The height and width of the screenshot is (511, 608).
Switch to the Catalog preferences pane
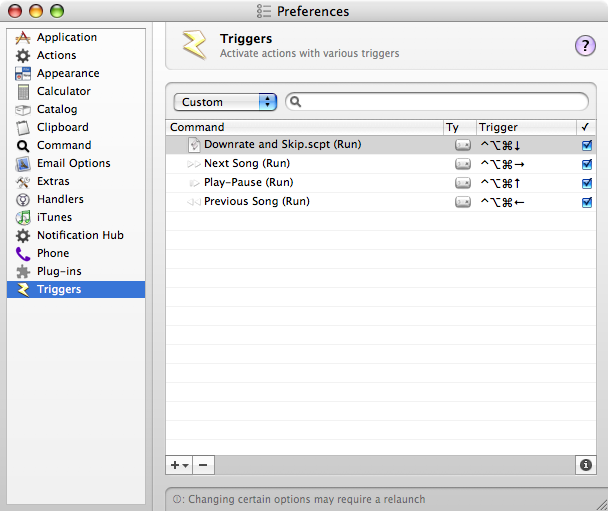pos(57,110)
